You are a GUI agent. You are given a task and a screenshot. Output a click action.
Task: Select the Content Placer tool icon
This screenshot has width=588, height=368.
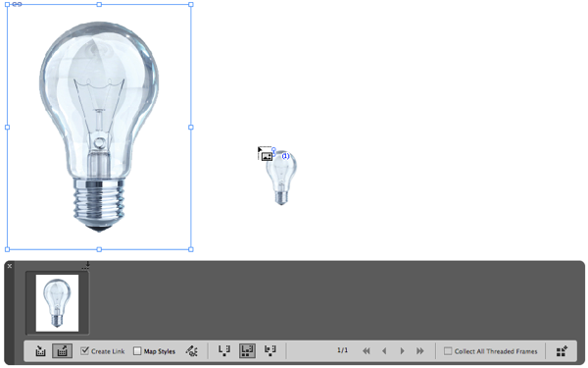pos(62,351)
